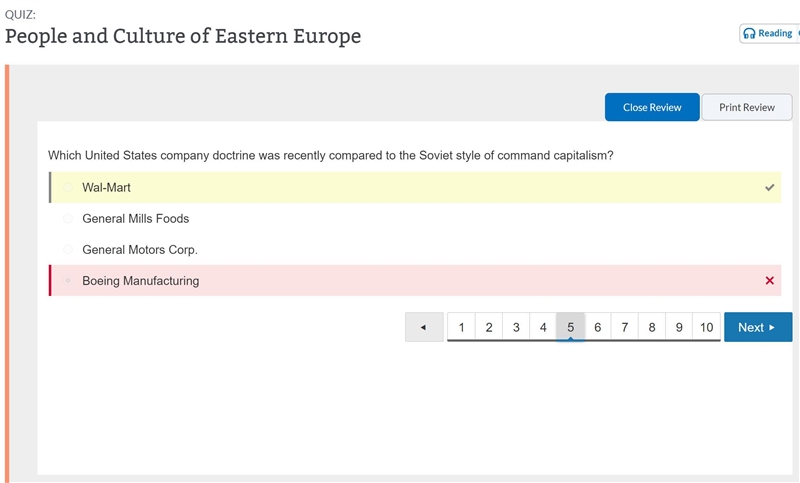This screenshot has width=800, height=483.
Task: Click the General Mills Foods answer text
Action: (136, 219)
